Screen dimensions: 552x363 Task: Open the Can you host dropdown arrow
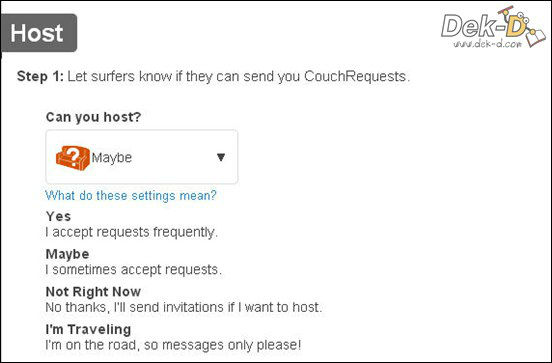221,157
